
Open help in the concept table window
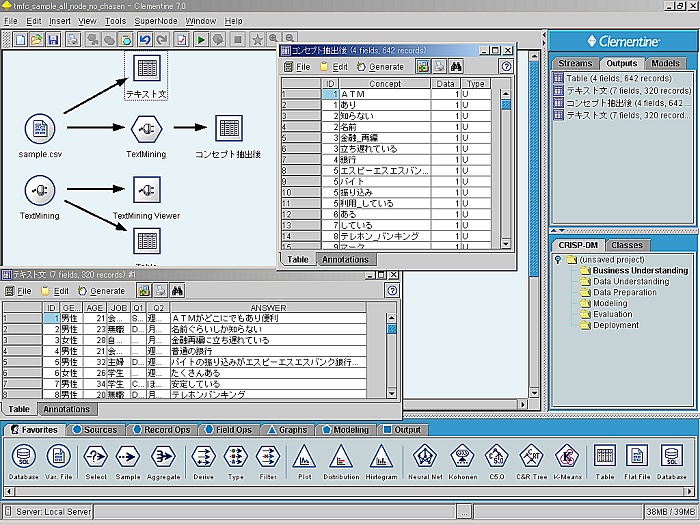[506, 67]
